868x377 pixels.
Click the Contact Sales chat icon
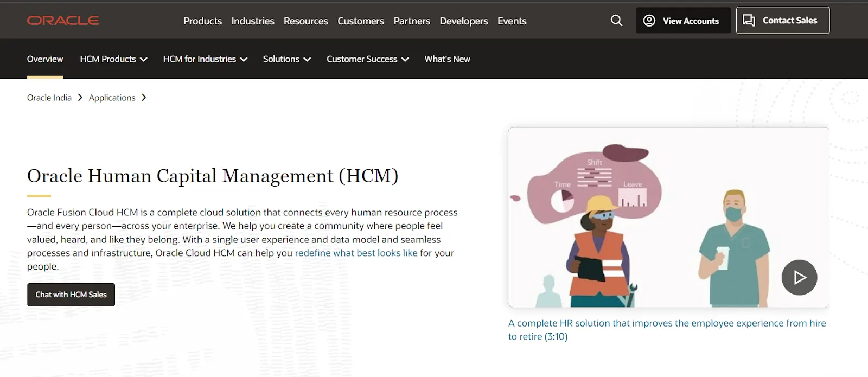[749, 21]
